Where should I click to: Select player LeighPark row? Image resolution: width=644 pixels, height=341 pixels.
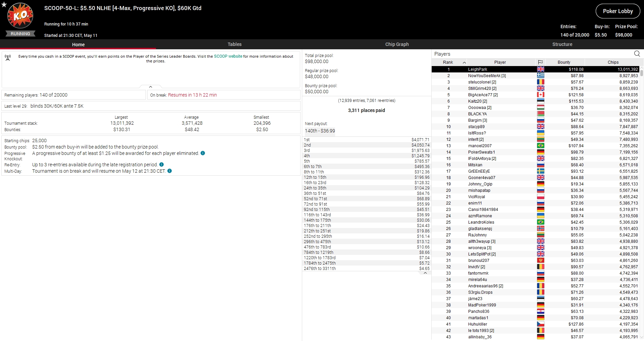535,69
